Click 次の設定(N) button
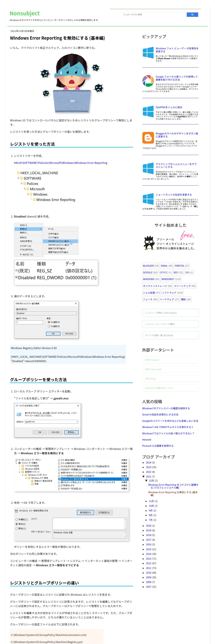 tap(104, 512)
